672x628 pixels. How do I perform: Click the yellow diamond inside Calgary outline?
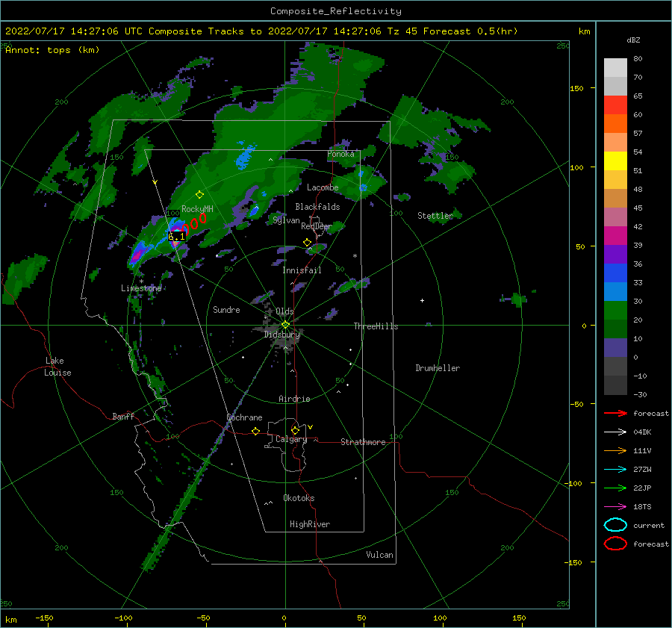click(295, 430)
